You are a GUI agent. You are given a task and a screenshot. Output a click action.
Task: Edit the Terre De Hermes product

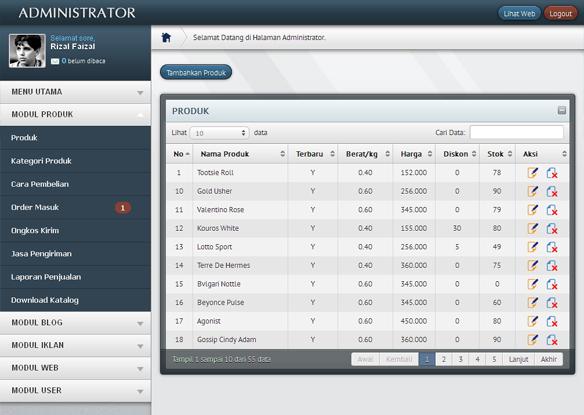pos(533,266)
